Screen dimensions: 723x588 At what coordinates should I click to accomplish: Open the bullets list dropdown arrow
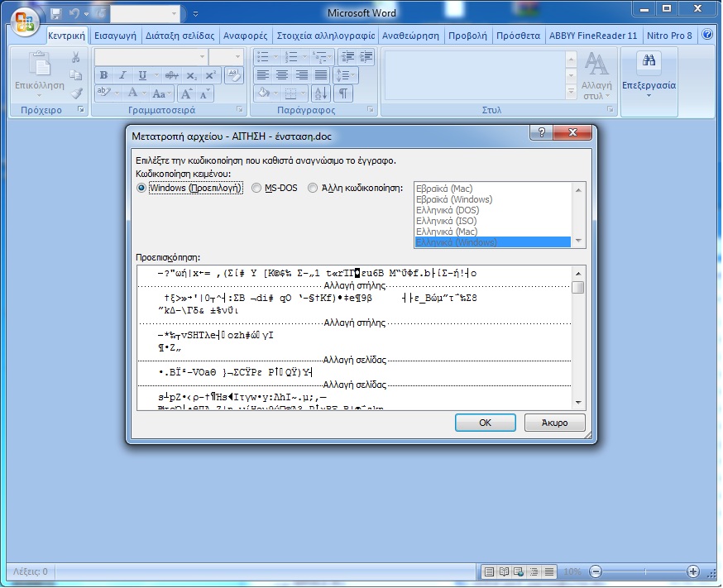pos(275,57)
